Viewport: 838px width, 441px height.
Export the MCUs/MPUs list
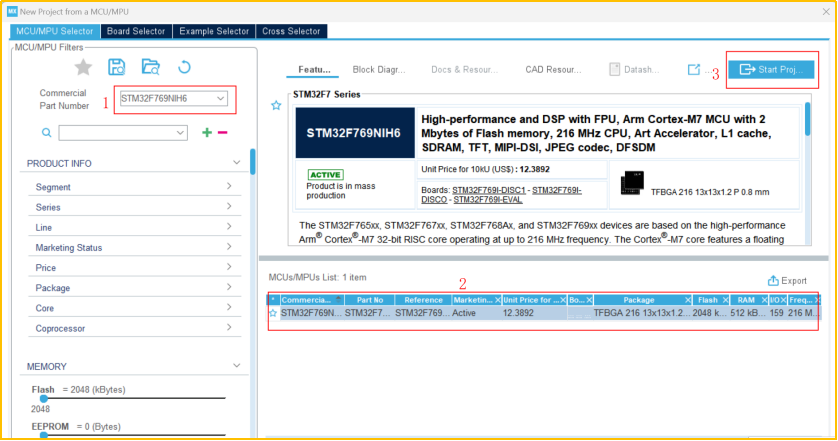[787, 281]
